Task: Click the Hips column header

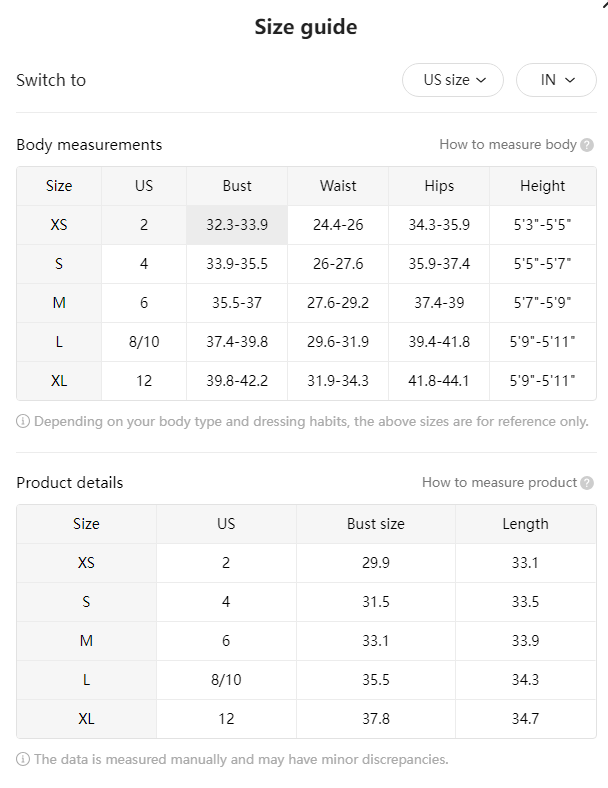Action: (x=439, y=186)
